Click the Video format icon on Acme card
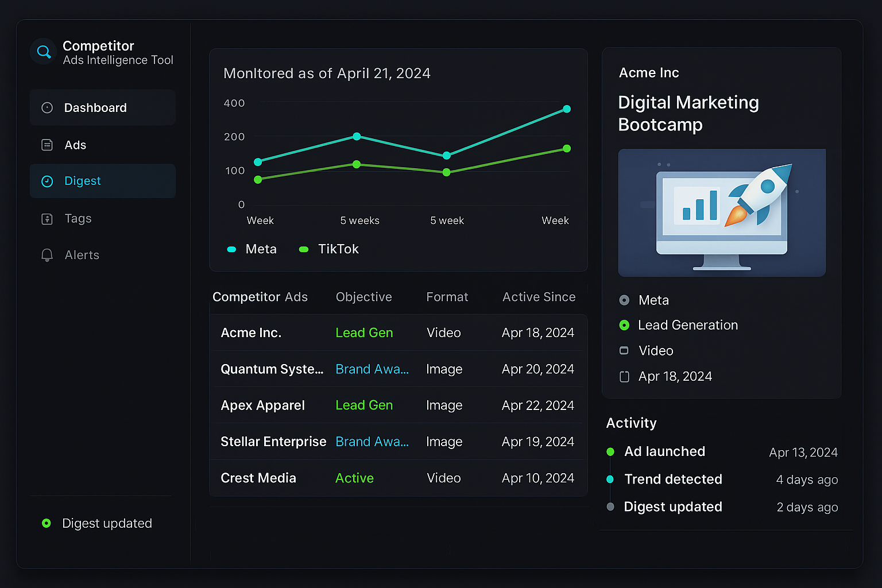Image resolution: width=882 pixels, height=588 pixels. [x=624, y=350]
